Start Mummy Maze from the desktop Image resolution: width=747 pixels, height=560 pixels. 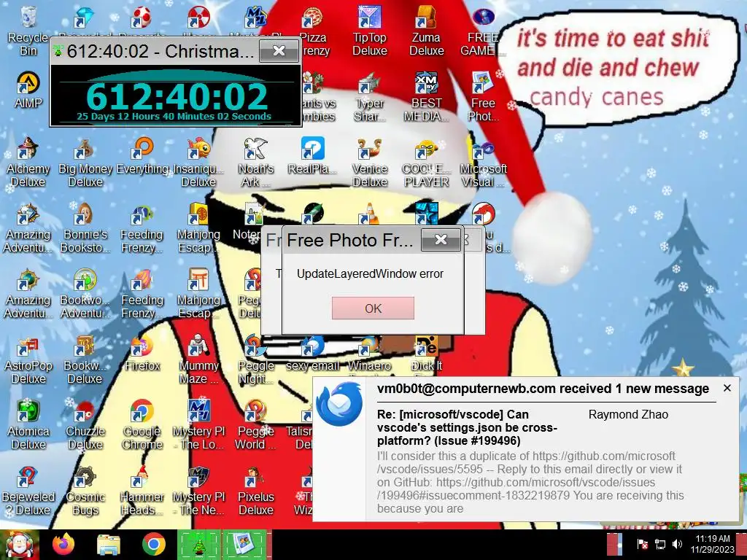pyautogui.click(x=198, y=360)
